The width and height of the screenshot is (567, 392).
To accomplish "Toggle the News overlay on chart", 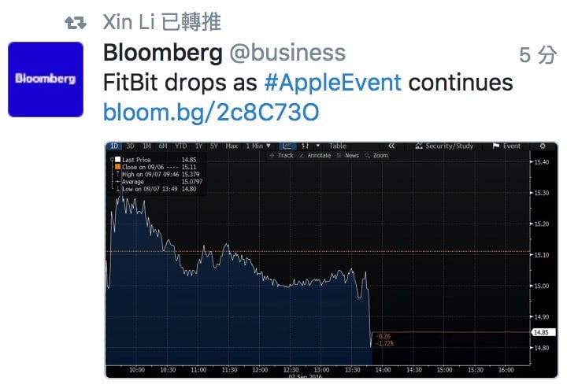I will pyautogui.click(x=348, y=155).
